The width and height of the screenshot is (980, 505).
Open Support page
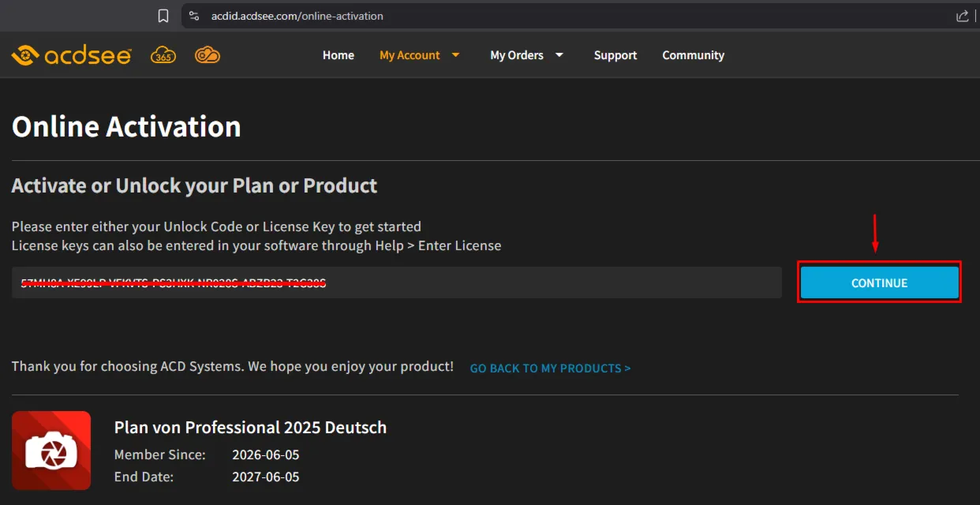615,55
